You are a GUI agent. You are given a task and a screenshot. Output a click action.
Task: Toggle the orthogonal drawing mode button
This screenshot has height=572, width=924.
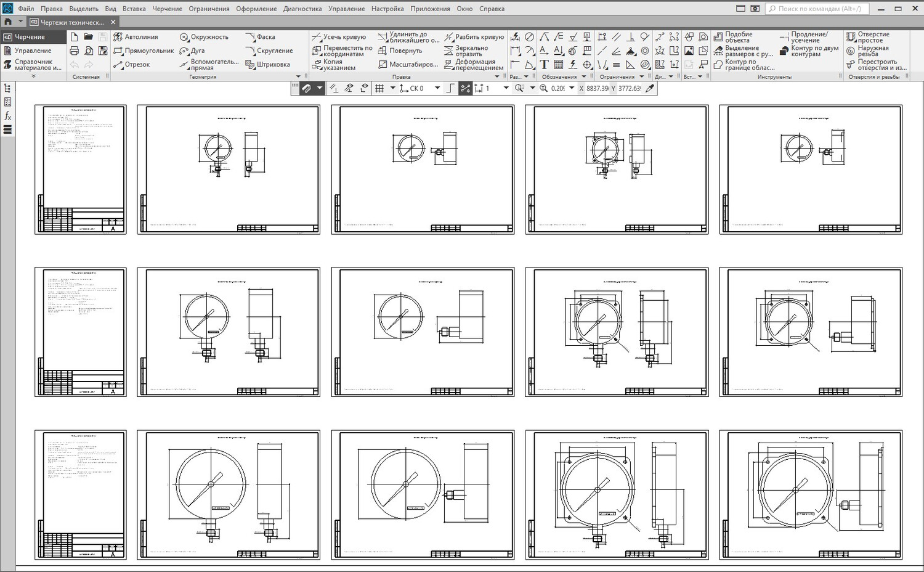[450, 88]
